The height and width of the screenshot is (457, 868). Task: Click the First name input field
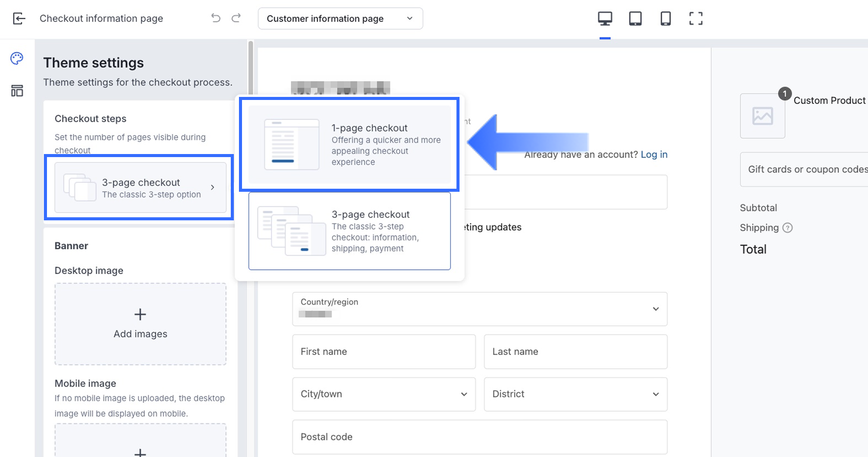(x=383, y=352)
